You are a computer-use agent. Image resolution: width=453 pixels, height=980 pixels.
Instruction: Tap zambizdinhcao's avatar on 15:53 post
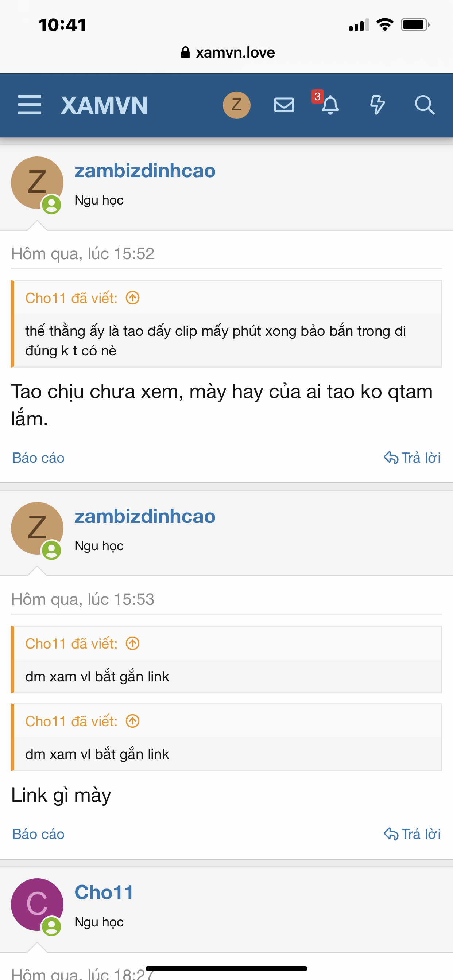pos(37,528)
